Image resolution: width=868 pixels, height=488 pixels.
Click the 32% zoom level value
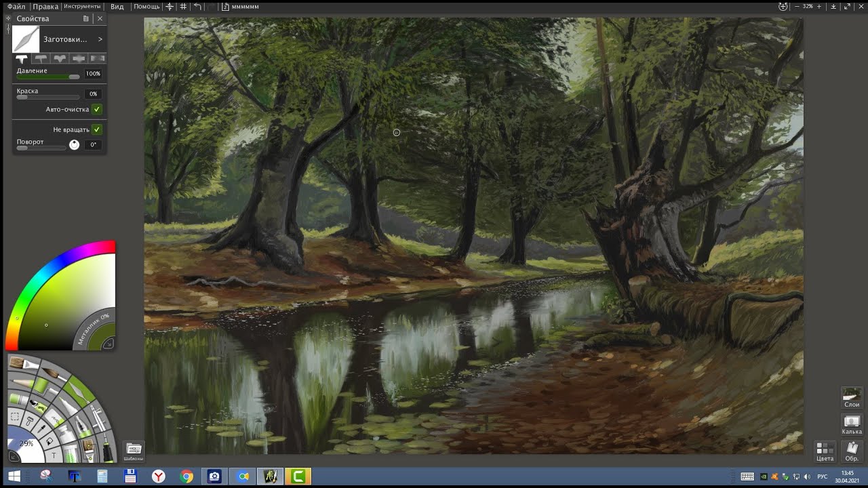click(808, 7)
